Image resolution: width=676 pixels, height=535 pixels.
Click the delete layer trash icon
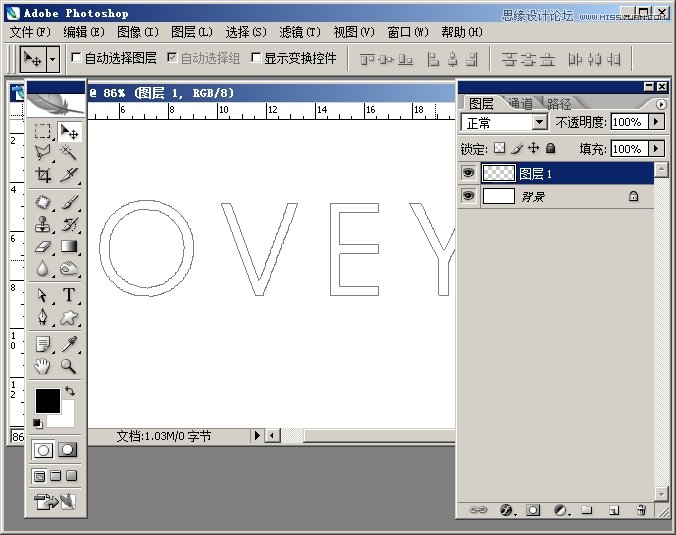[640, 510]
